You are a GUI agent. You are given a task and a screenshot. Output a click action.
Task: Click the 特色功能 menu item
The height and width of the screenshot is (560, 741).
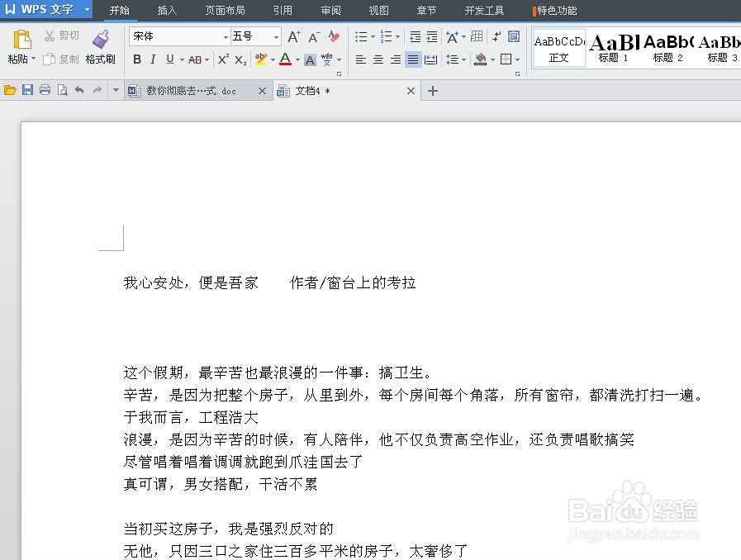coord(557,11)
